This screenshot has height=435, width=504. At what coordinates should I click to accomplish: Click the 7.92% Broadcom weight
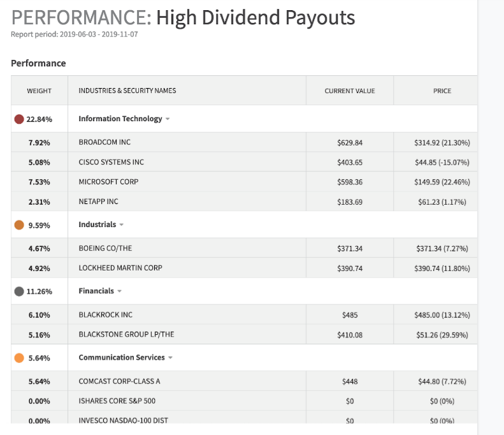pyautogui.click(x=40, y=143)
